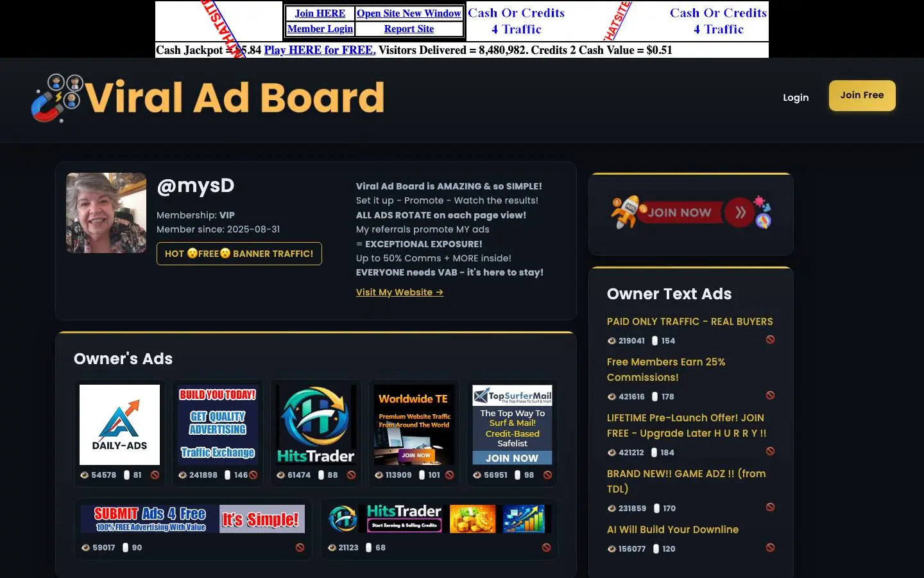Open PAID ONLY TRAFFIC - REAL BUYERS ad
Viewport: 924px width, 578px height.
point(690,321)
